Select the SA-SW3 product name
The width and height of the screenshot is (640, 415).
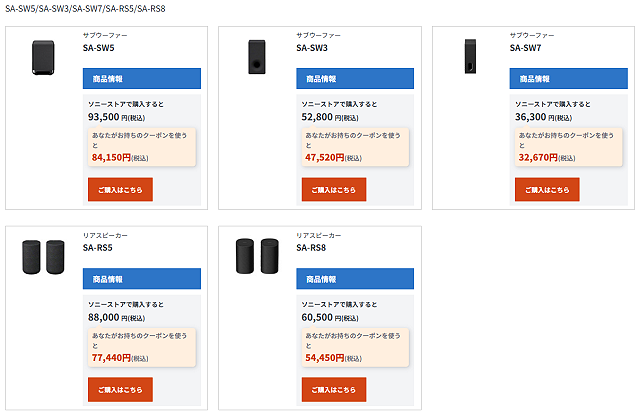pos(312,48)
